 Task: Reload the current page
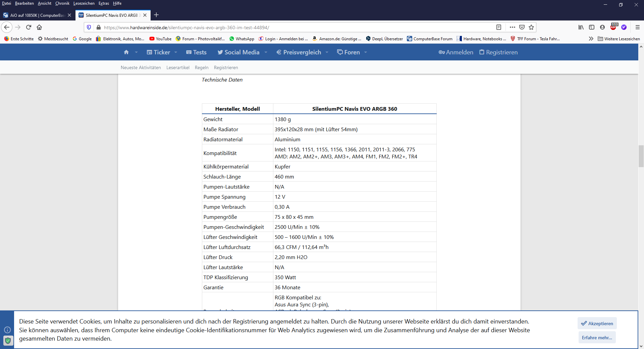[29, 27]
